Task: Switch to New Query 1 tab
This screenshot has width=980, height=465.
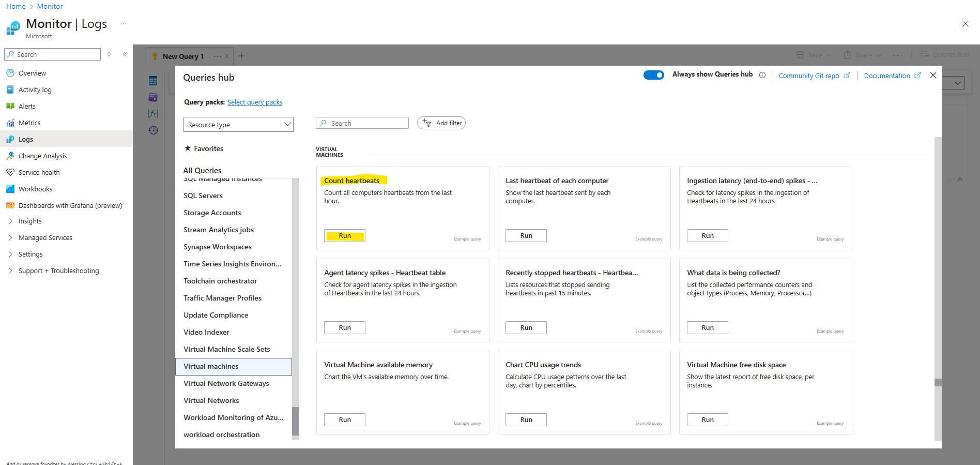Action: 183,56
